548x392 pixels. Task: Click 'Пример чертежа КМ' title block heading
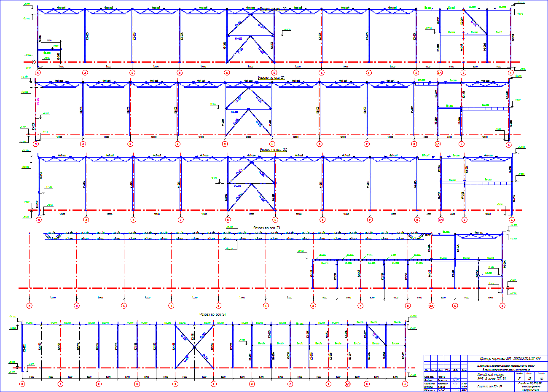point(511,359)
